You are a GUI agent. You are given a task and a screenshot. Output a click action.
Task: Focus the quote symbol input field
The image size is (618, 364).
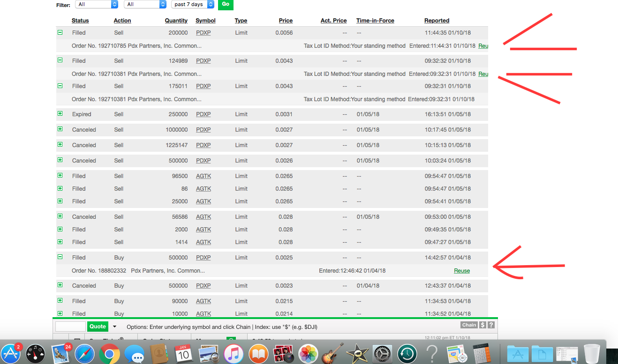point(71,327)
